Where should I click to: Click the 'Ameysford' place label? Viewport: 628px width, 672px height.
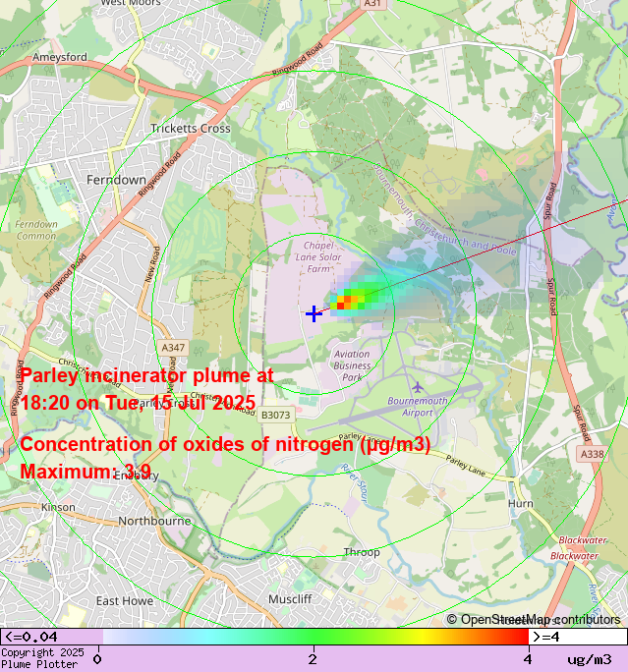point(60,57)
